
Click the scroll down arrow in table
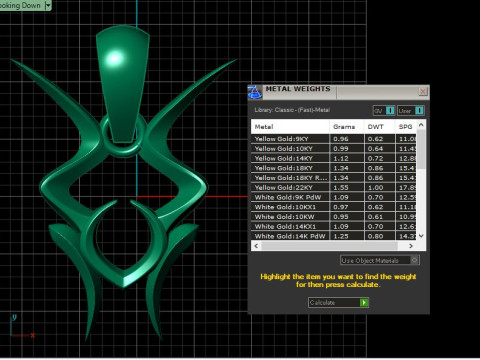pyautogui.click(x=421, y=236)
